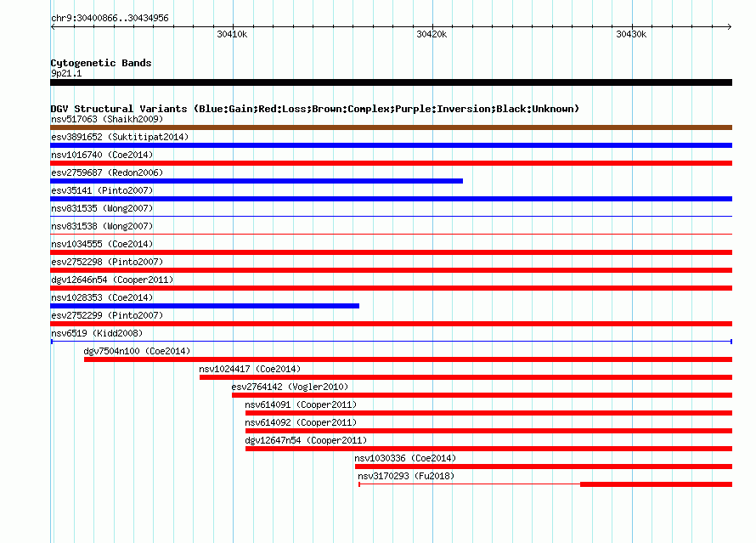
Task: Click the red nsv614092 loss bar
Action: tap(489, 431)
